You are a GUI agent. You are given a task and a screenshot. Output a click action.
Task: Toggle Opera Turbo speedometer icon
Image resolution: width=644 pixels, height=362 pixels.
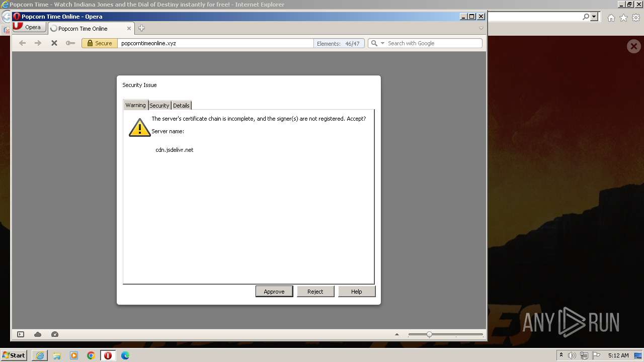(55, 334)
